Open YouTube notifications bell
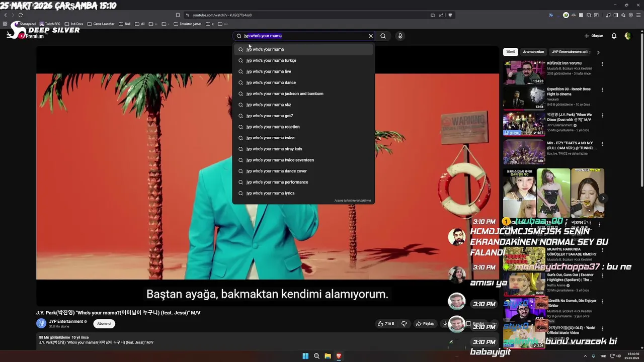 click(614, 36)
